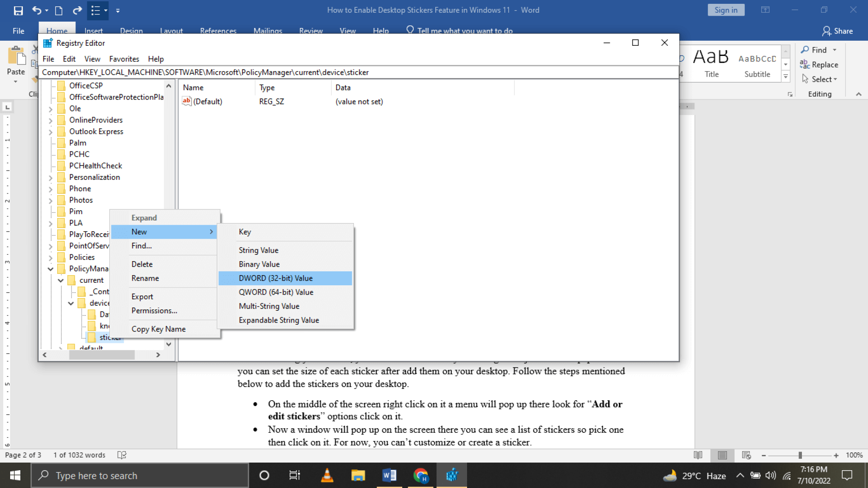
Task: Switch to Web Layout via the status bar icon
Action: pyautogui.click(x=746, y=455)
